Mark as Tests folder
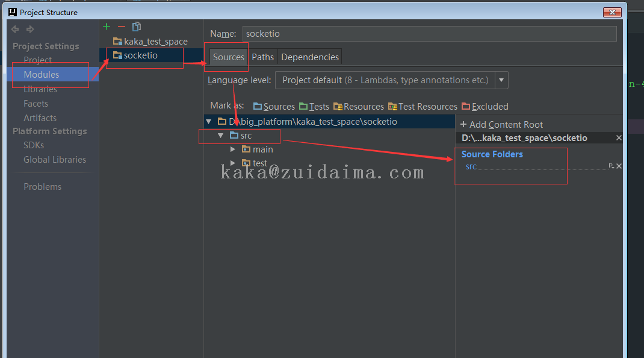The height and width of the screenshot is (358, 644). click(x=314, y=107)
